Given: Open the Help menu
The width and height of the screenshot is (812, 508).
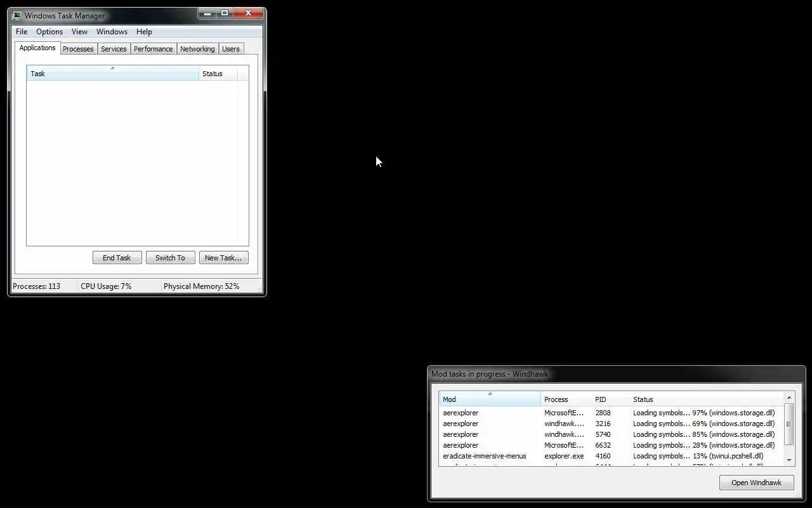Looking at the screenshot, I should pos(144,32).
